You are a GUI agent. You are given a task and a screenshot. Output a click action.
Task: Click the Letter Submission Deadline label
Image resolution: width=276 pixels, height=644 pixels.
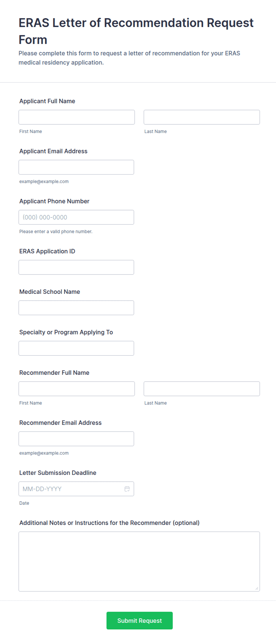click(58, 473)
